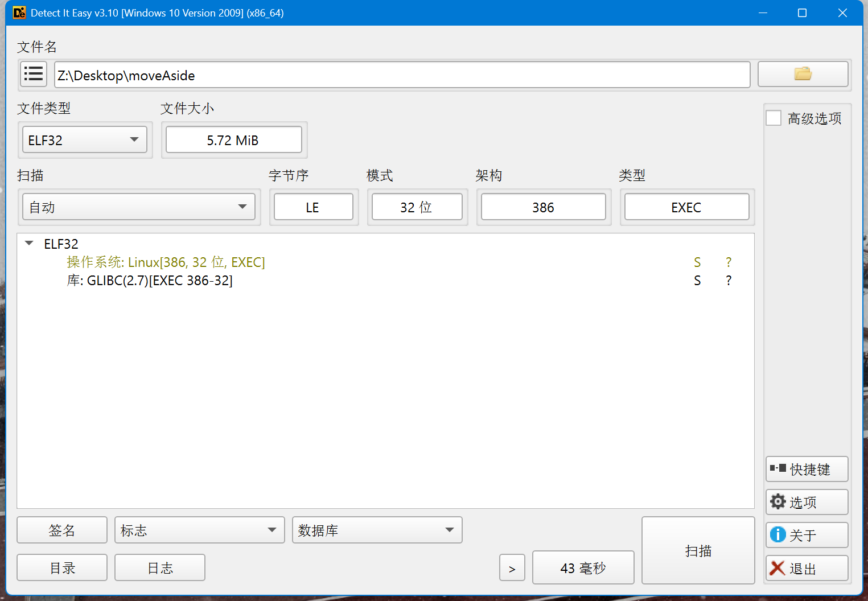868x601 pixels.
Task: Collapse the ELF32 tree node
Action: click(29, 244)
